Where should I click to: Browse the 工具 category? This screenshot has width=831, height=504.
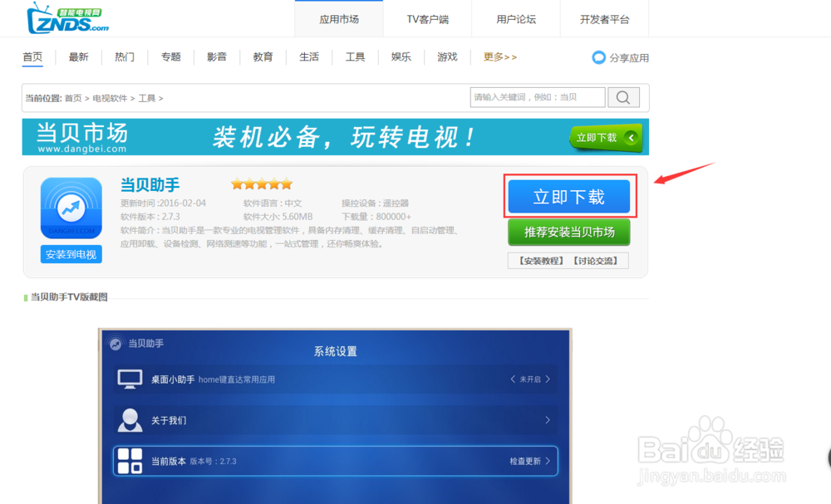pos(355,57)
